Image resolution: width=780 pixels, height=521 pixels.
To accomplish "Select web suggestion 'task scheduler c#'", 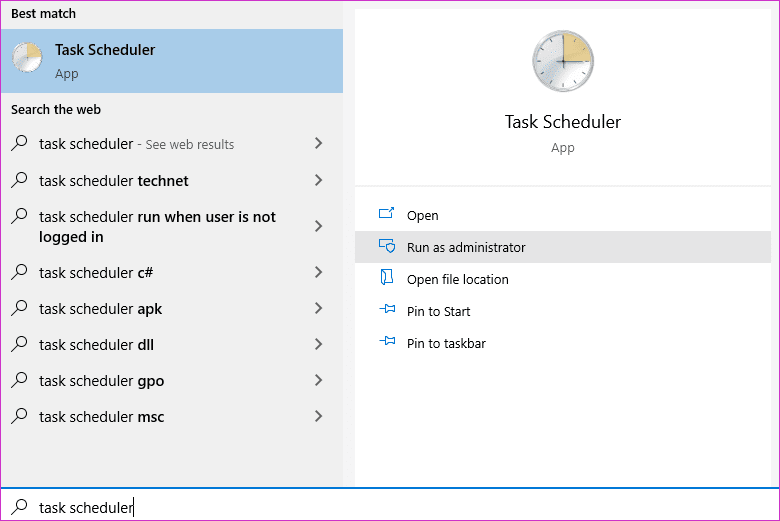I will [172, 272].
